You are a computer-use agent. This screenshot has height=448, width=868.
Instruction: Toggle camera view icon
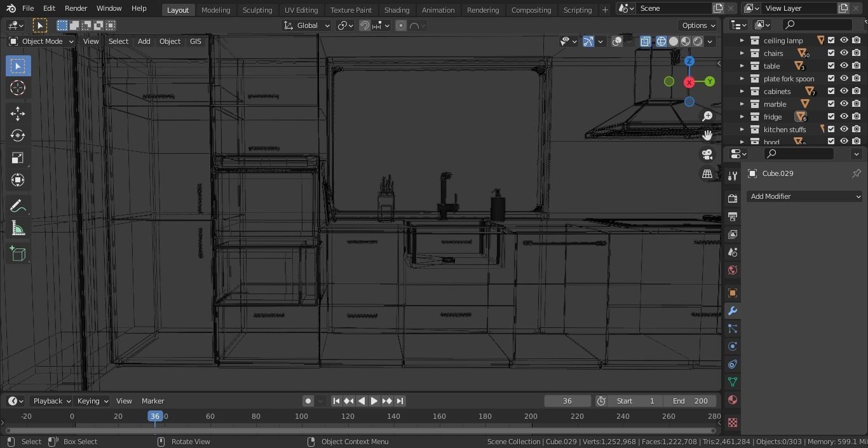[x=707, y=154]
